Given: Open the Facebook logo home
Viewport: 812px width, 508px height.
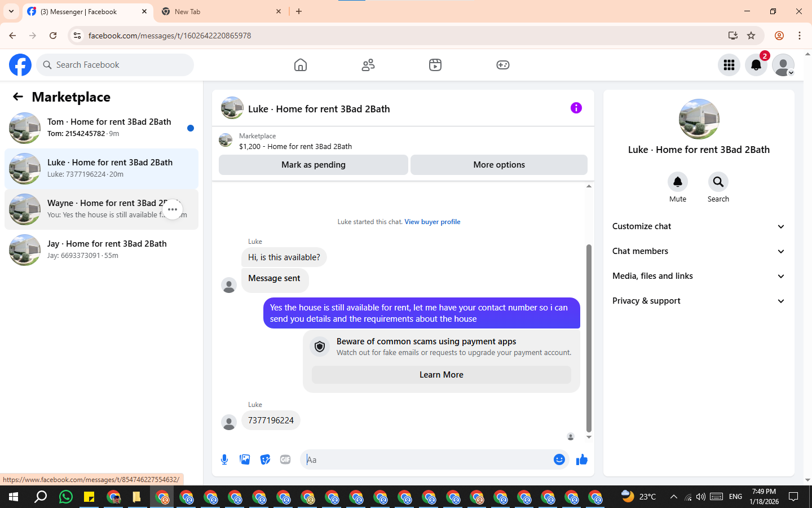Looking at the screenshot, I should 20,65.
